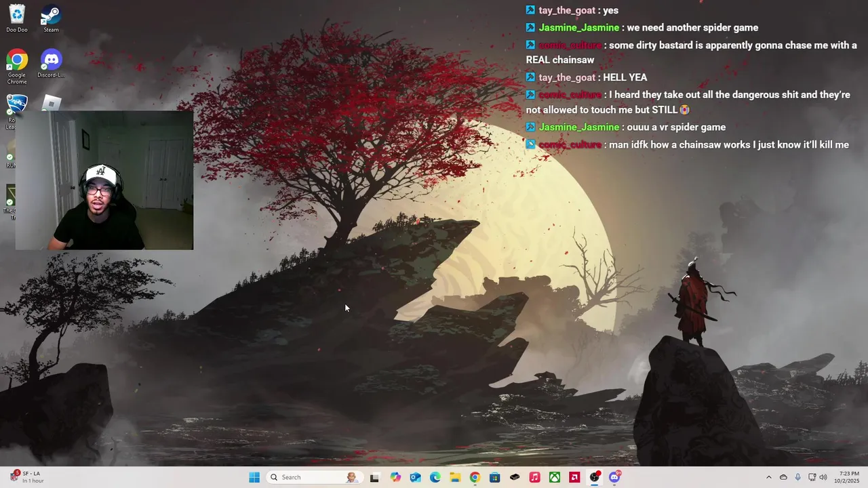Click tay_the_goat's "HELL YEA" message

587,77
